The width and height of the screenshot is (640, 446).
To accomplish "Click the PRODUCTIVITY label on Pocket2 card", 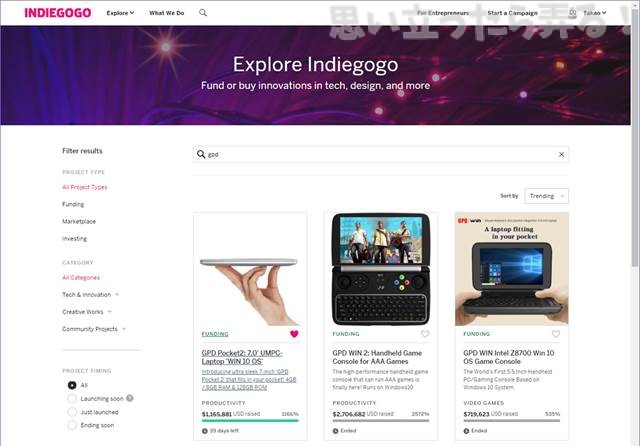I will tap(224, 403).
